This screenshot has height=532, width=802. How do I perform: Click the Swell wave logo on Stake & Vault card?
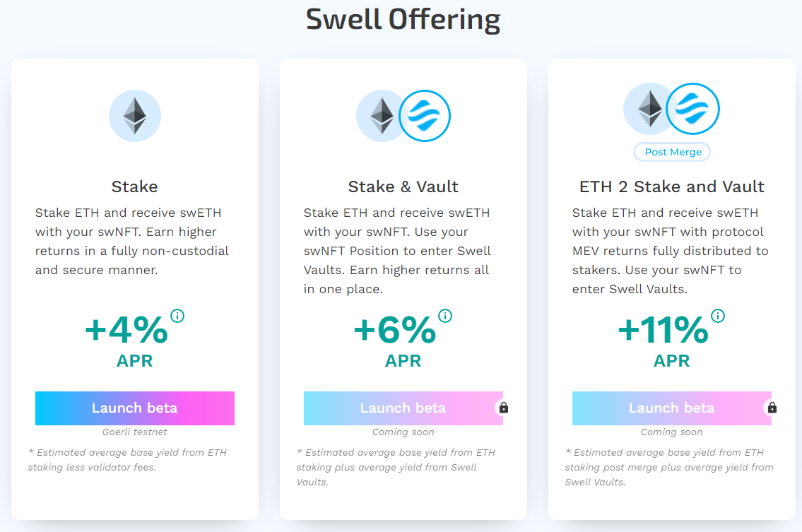tap(425, 116)
